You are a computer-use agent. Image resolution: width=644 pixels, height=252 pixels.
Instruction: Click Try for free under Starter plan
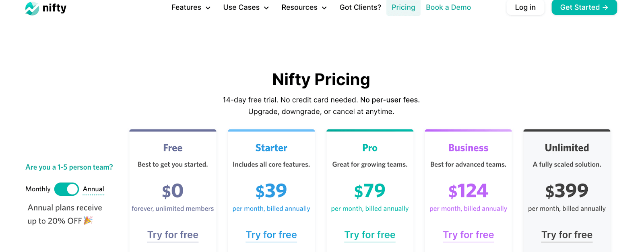(x=271, y=235)
